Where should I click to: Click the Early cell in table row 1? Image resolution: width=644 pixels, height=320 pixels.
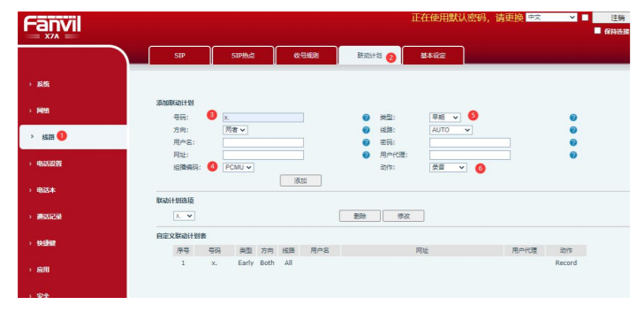coord(246,263)
